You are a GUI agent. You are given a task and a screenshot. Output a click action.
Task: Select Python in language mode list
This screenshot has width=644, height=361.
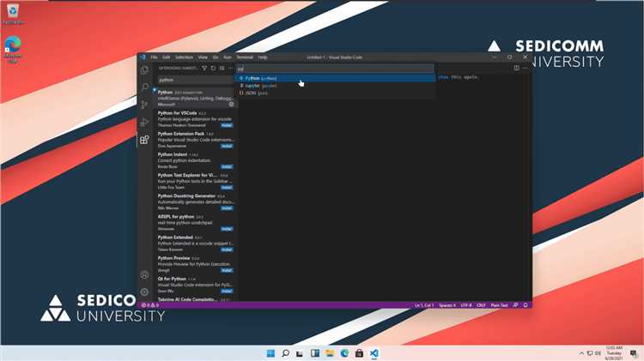click(x=335, y=78)
